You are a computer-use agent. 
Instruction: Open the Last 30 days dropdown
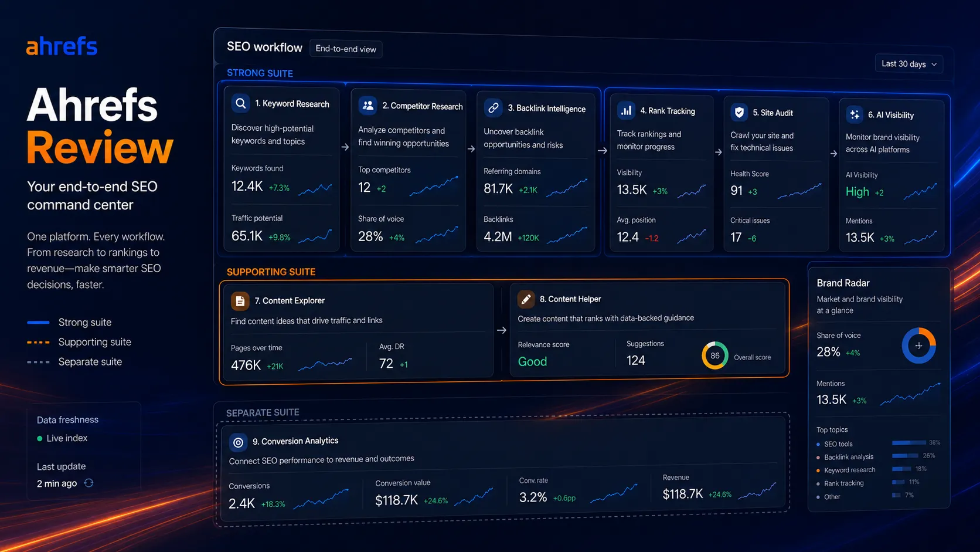[x=909, y=64]
